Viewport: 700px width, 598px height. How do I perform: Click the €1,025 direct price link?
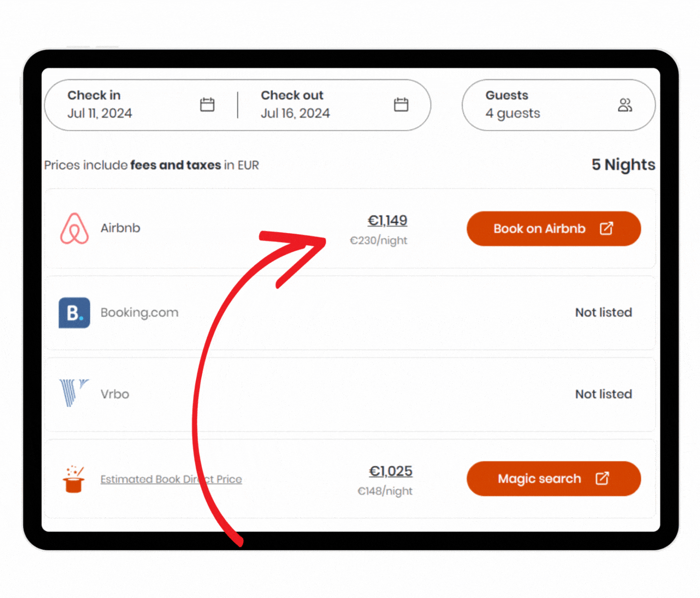(390, 471)
